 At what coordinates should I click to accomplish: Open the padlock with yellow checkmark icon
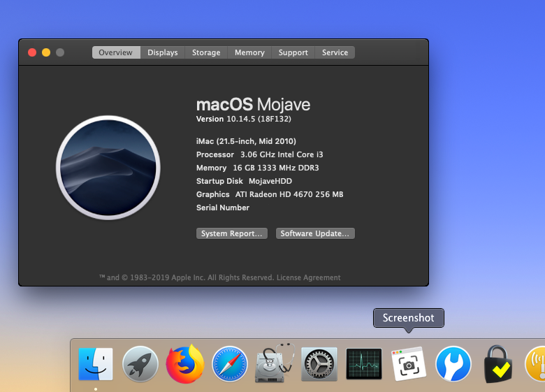pyautogui.click(x=498, y=364)
